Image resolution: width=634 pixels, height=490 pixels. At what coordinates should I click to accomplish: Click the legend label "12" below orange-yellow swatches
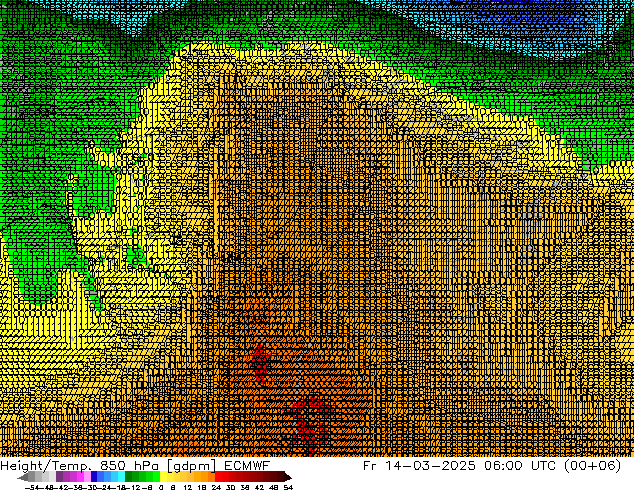pyautogui.click(x=188, y=488)
